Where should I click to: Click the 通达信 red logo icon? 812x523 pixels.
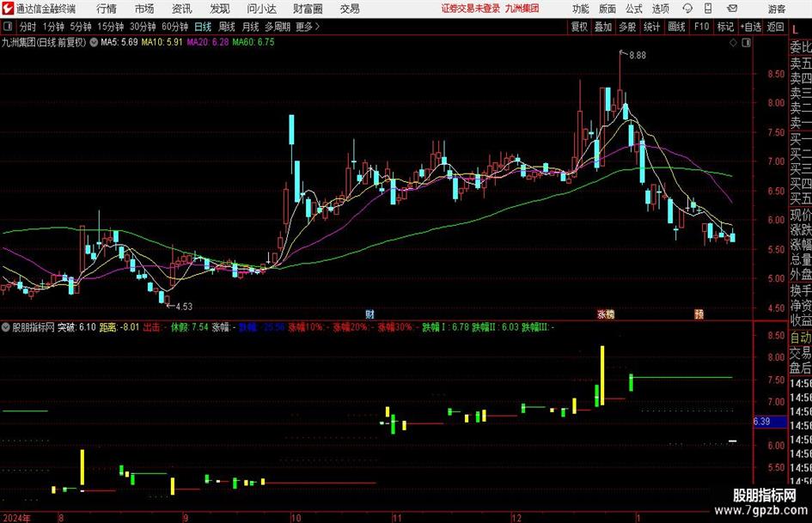tap(7, 9)
